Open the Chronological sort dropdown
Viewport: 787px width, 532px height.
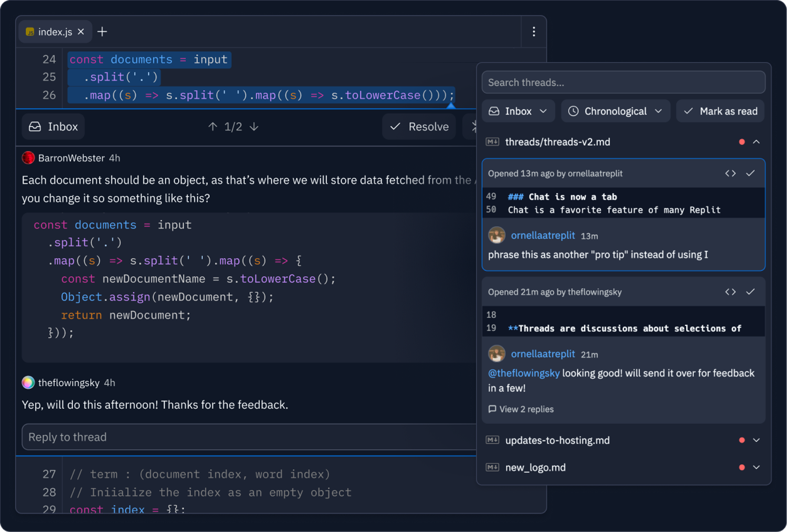click(x=615, y=111)
